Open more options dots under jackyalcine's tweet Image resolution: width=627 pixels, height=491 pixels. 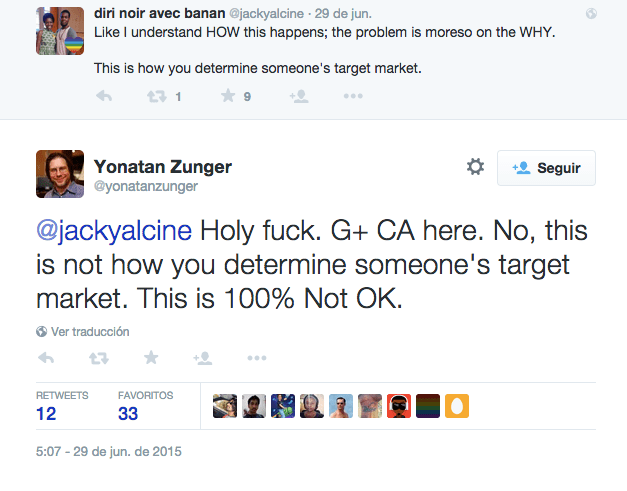tap(353, 96)
